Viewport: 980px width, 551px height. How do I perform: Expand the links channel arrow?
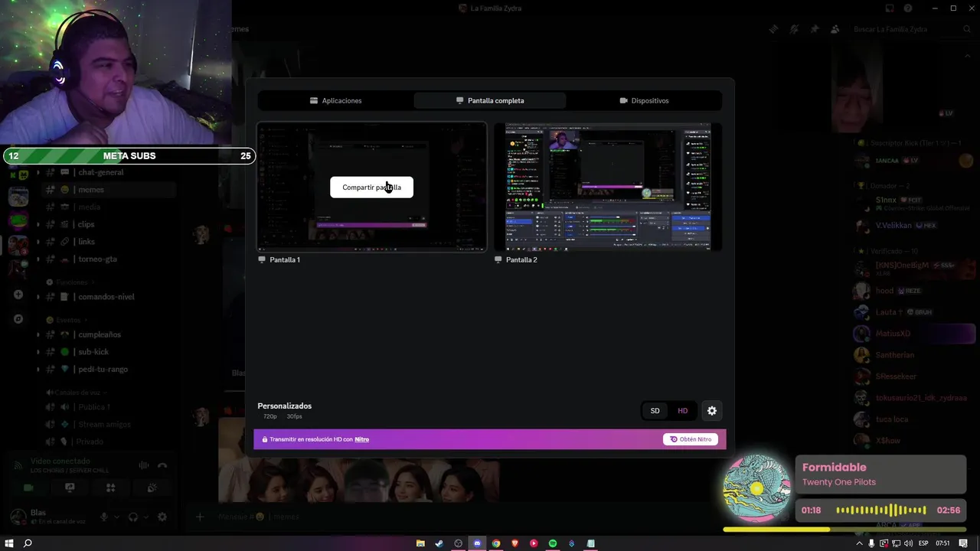pyautogui.click(x=38, y=242)
